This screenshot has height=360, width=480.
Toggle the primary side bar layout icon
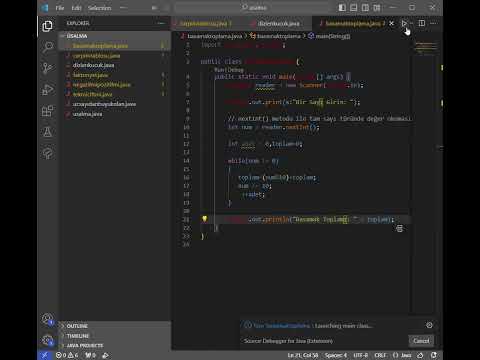342,8
